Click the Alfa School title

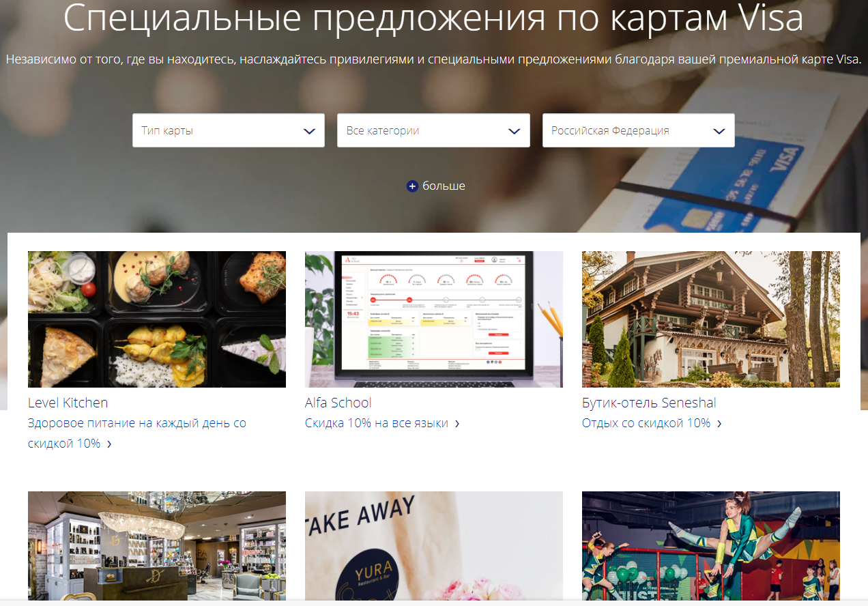(338, 403)
